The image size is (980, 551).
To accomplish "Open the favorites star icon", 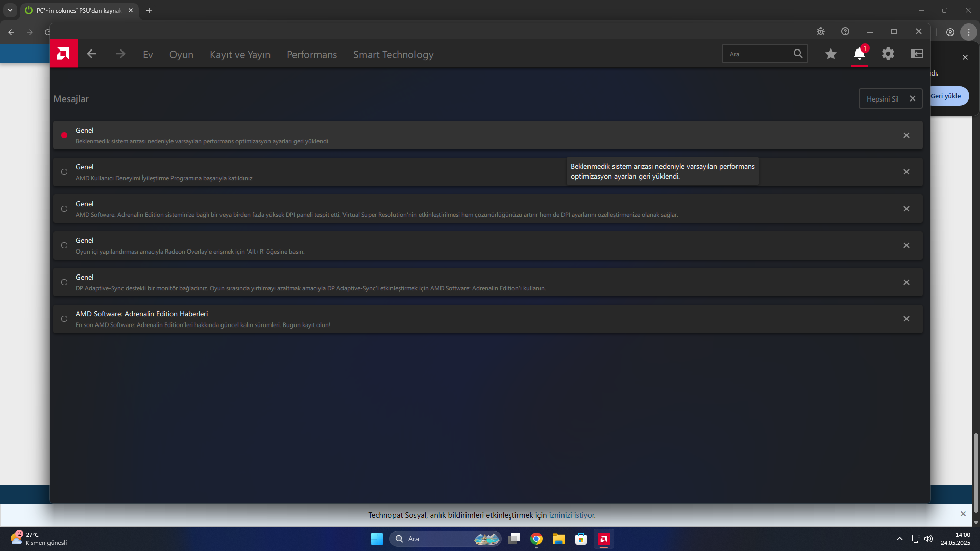I will click(831, 54).
